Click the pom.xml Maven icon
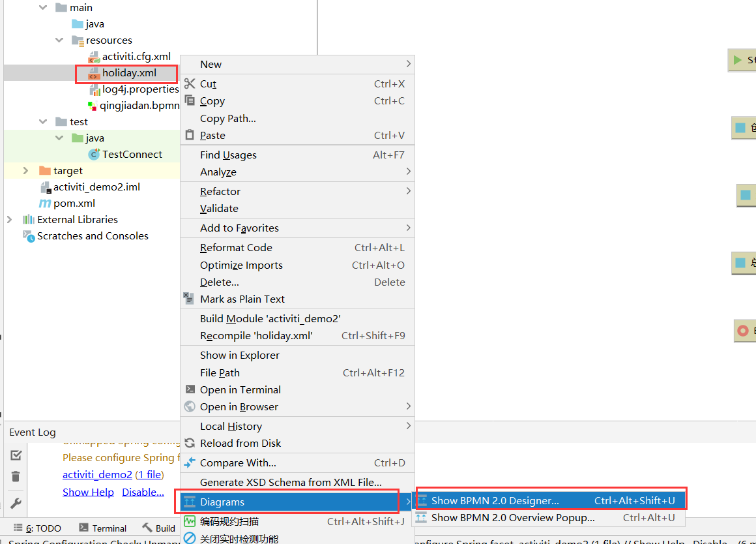Image resolution: width=756 pixels, height=544 pixels. point(45,204)
